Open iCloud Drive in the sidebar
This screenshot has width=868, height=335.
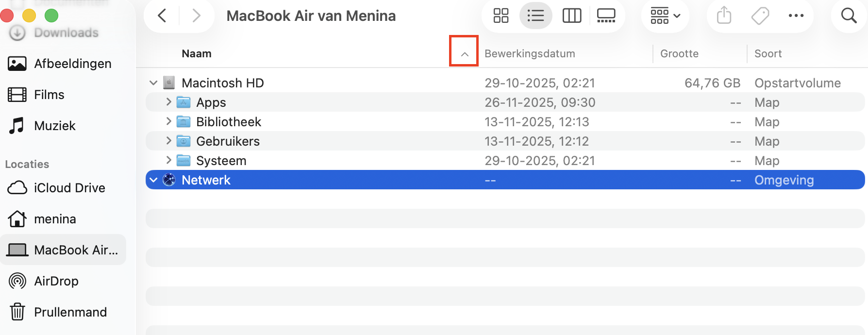coord(68,188)
